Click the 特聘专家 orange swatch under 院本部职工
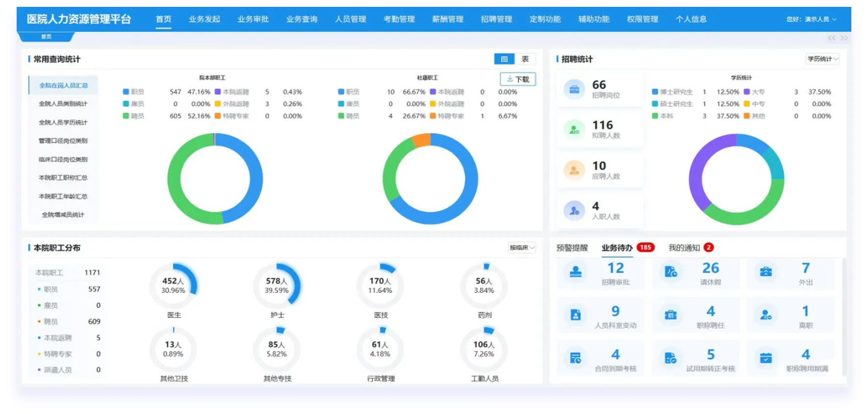 [x=217, y=116]
